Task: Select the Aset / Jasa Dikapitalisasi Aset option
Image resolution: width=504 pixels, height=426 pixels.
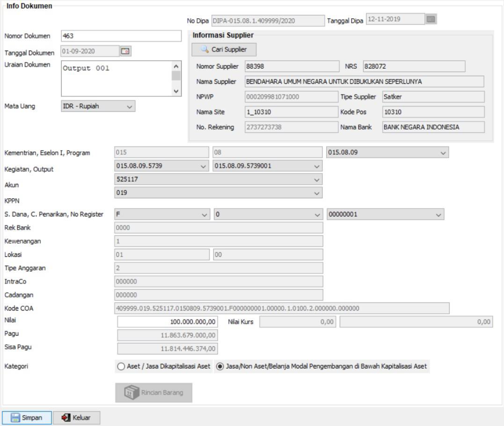Action: click(120, 367)
